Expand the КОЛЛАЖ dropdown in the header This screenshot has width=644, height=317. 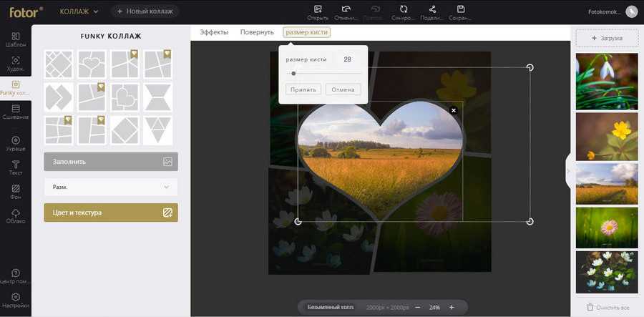79,11
